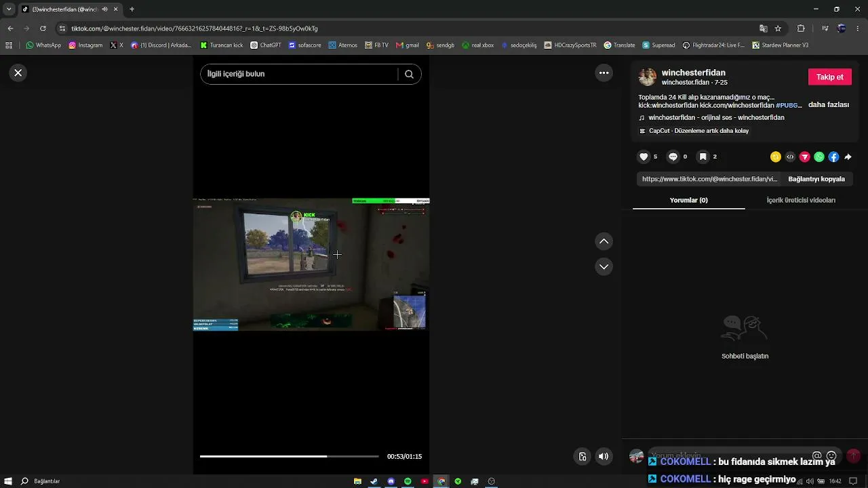Image resolution: width=868 pixels, height=488 pixels.
Task: Click the embed code icon
Action: [x=790, y=157]
